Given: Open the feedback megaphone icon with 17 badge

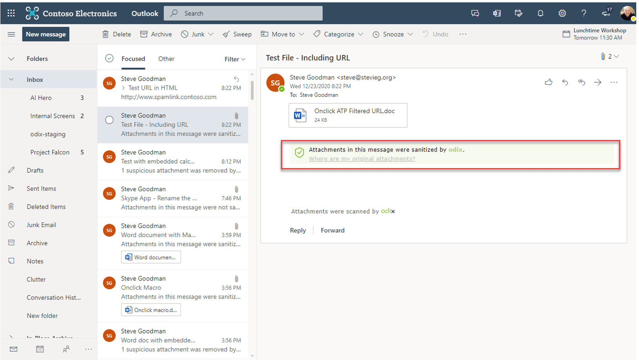Looking at the screenshot, I should (606, 13).
